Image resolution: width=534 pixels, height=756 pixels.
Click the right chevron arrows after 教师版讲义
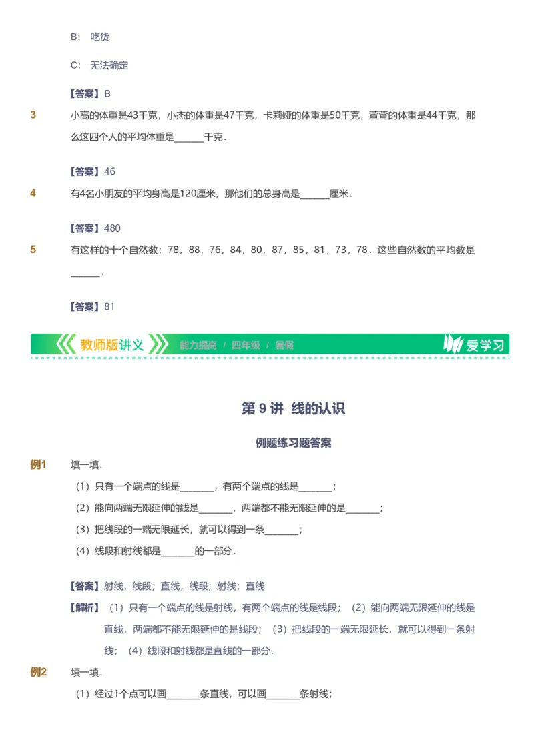pos(156,345)
